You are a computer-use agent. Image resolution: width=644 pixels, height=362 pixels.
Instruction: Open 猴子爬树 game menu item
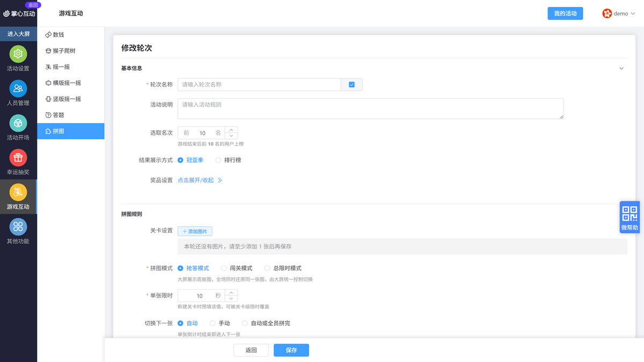click(x=71, y=50)
